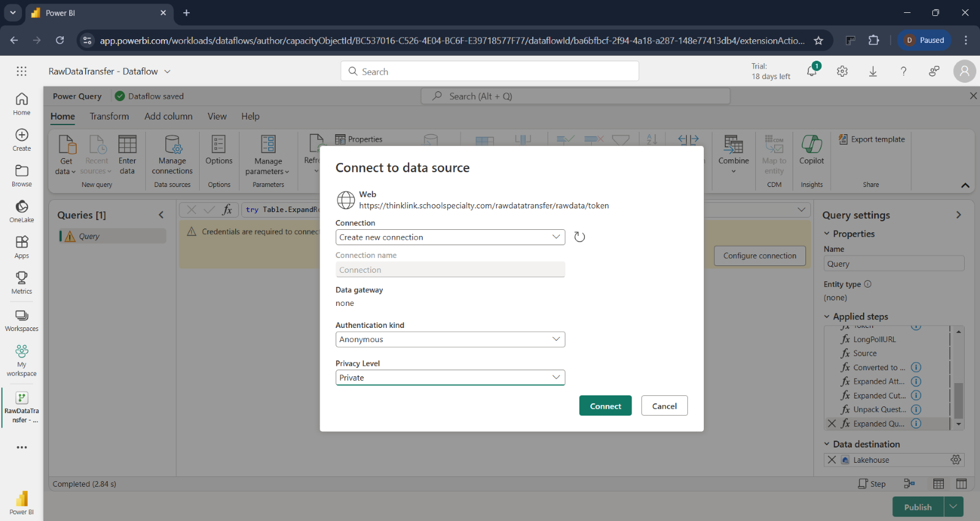Open RawDataTransfer dataflow name dropdown
This screenshot has height=521, width=980.
coord(167,72)
